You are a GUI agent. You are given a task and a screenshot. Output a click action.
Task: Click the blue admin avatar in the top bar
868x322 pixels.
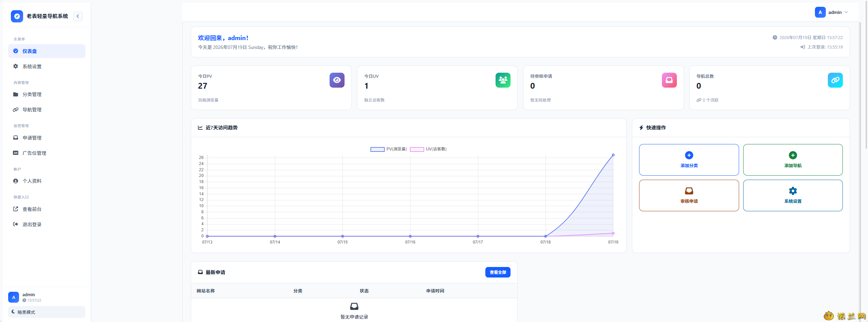point(820,12)
